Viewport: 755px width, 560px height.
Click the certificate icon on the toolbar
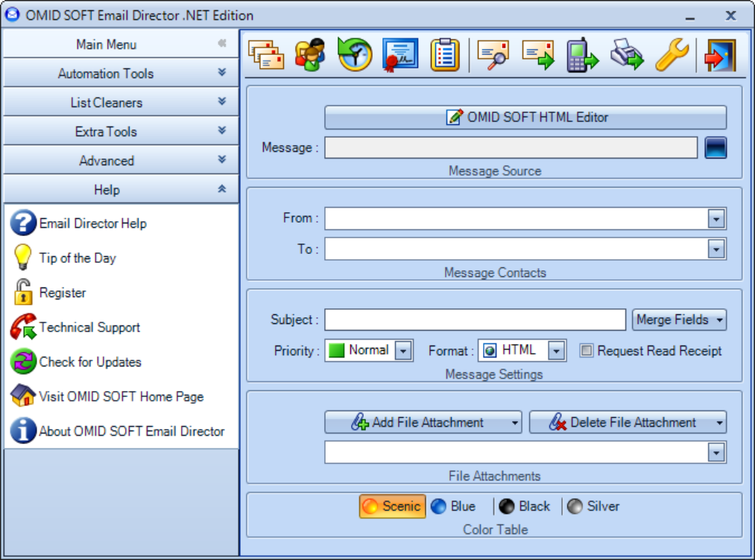click(399, 54)
